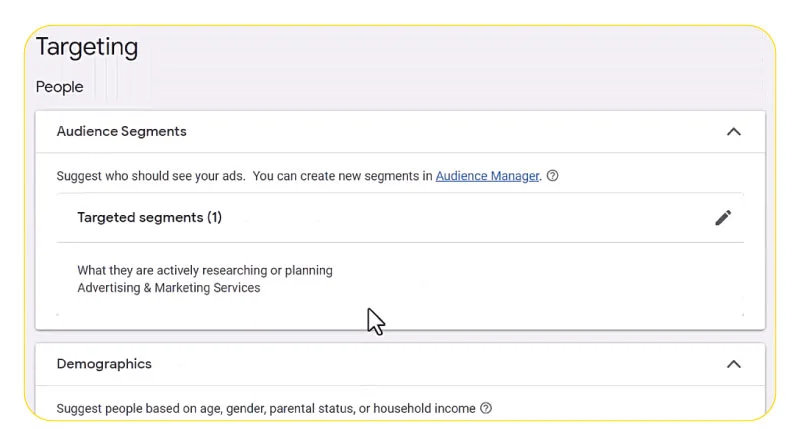
Task: Click help icon after household income text
Action: coord(486,408)
